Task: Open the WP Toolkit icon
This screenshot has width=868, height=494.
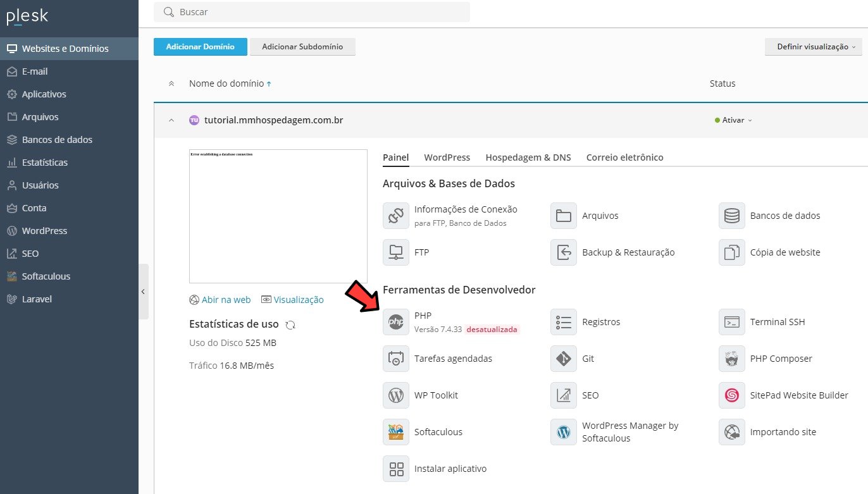Action: 396,395
